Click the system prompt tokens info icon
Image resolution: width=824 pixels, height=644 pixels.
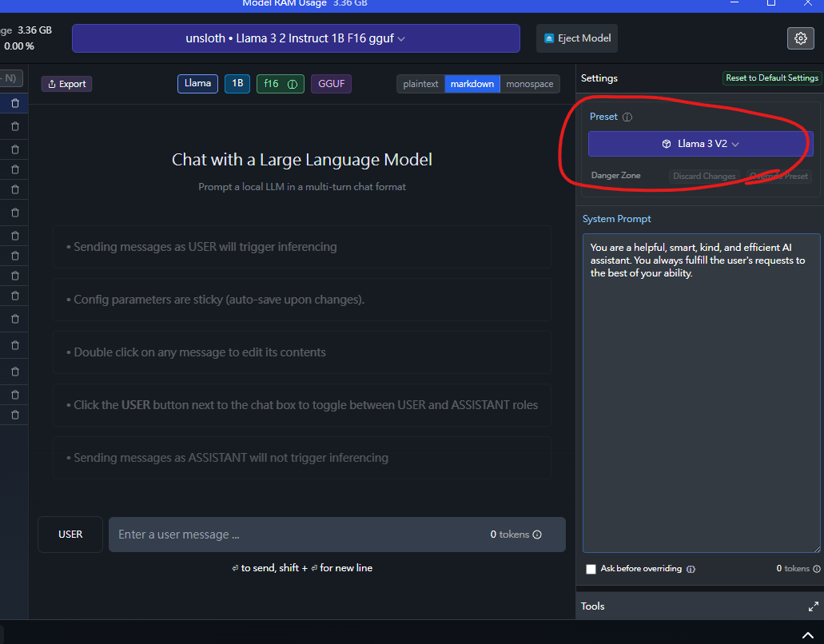(817, 568)
